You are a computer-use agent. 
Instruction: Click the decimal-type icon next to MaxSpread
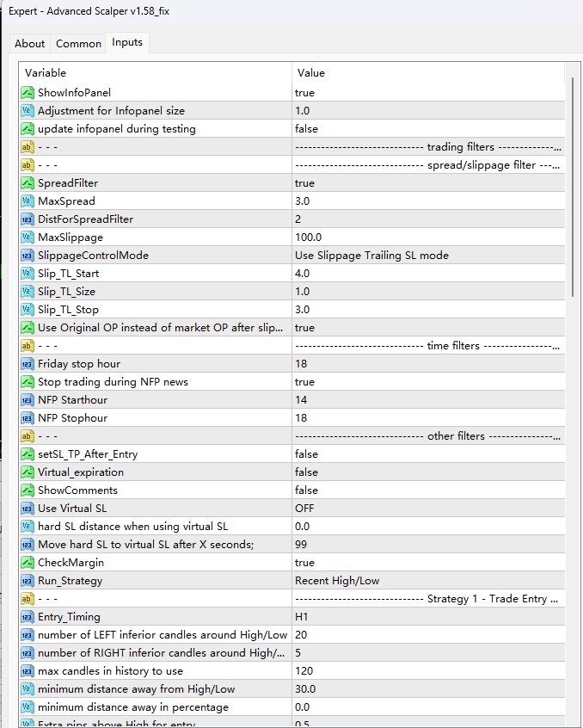pyautogui.click(x=28, y=201)
